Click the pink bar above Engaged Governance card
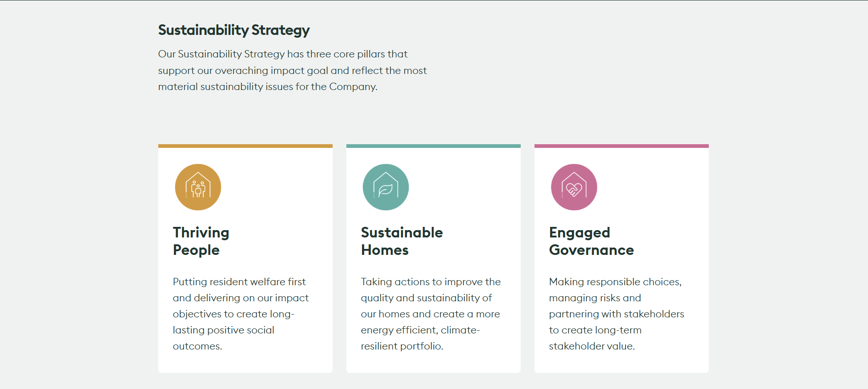This screenshot has height=389, width=868. tap(622, 146)
